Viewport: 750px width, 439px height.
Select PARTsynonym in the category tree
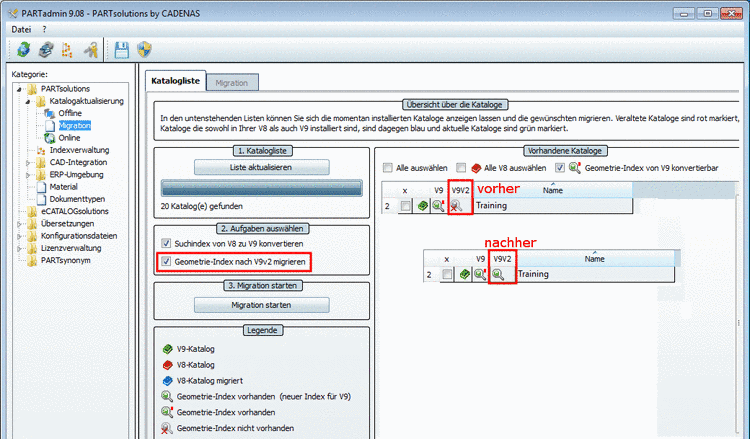pyautogui.click(x=66, y=261)
